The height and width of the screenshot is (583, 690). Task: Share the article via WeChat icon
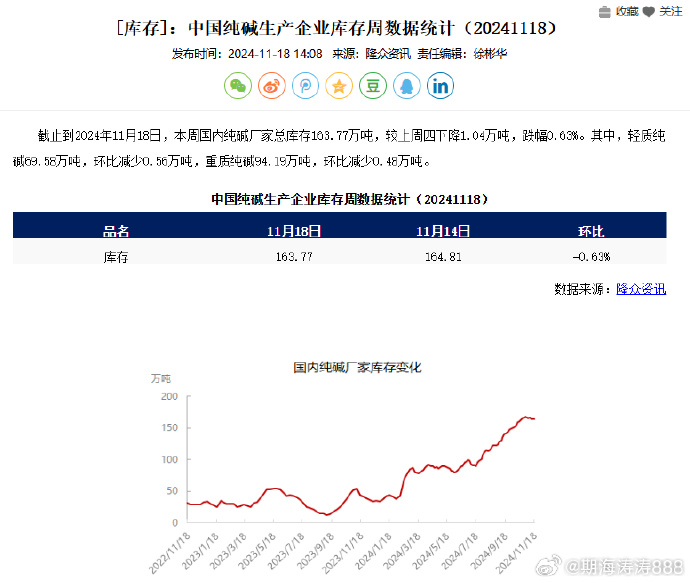tap(238, 86)
